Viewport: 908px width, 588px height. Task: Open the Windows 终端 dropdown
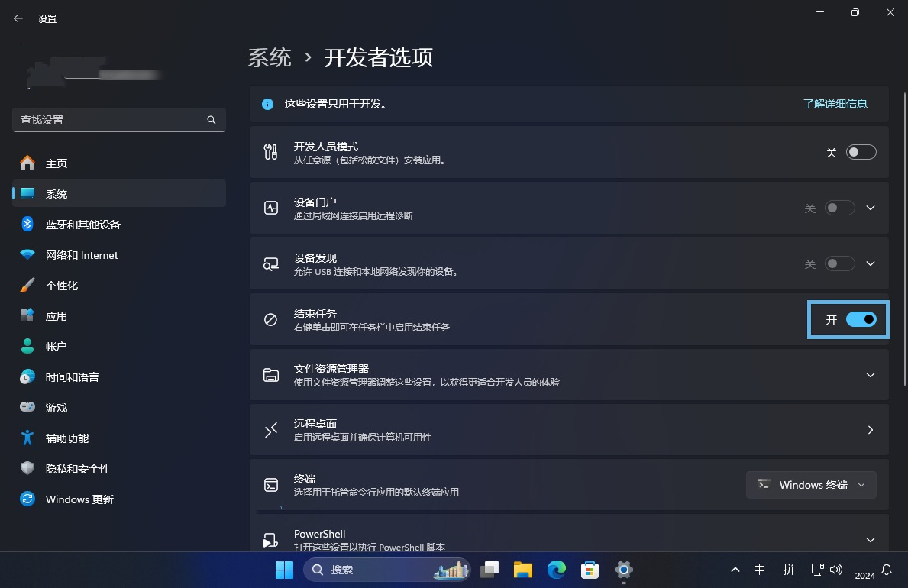811,484
